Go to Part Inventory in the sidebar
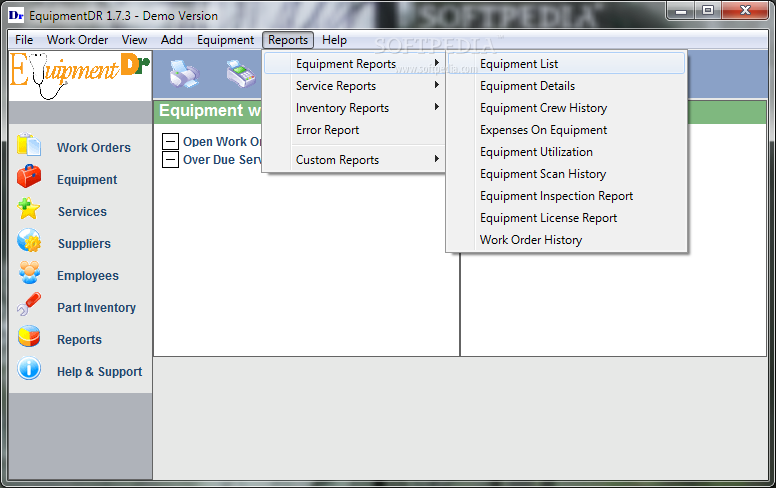776x488 pixels. click(97, 307)
